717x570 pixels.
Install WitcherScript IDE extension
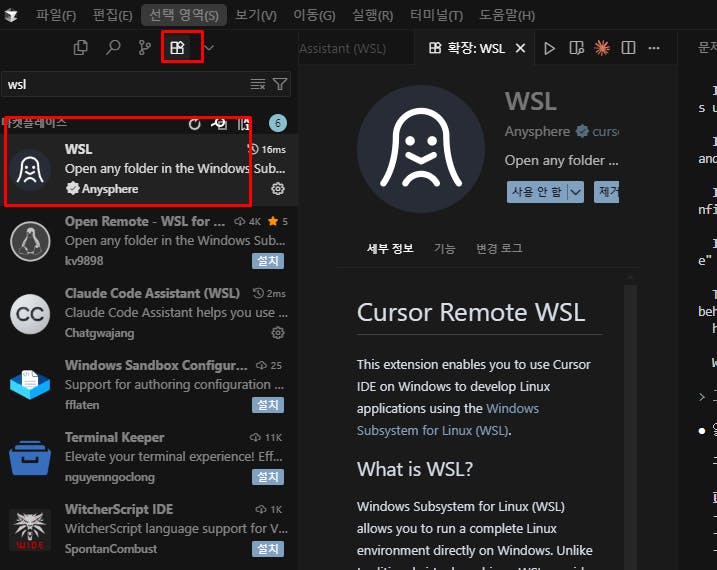click(268, 549)
